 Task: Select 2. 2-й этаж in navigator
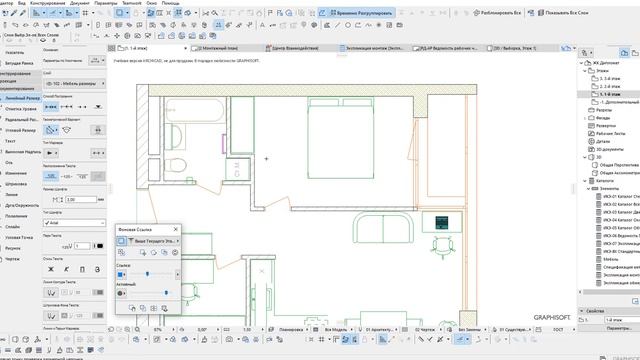click(610, 87)
